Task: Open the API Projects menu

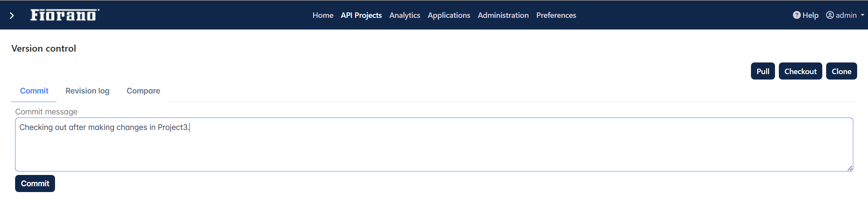Action: coord(361,15)
